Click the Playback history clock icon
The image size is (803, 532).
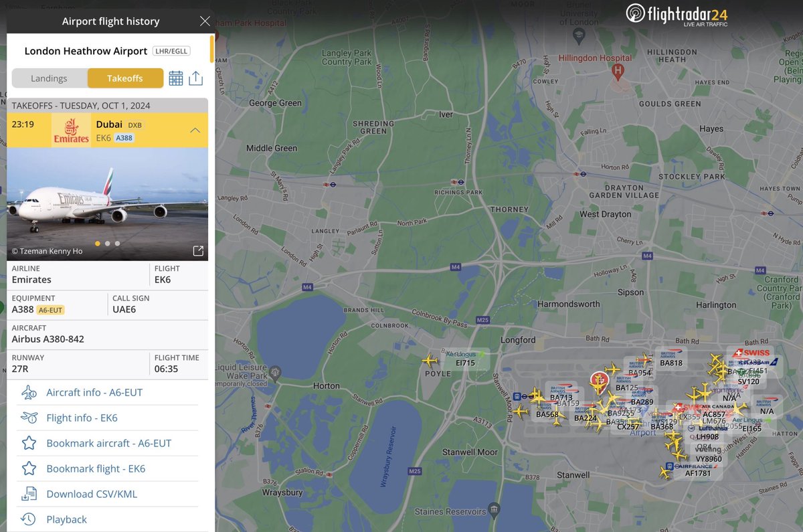(x=29, y=519)
